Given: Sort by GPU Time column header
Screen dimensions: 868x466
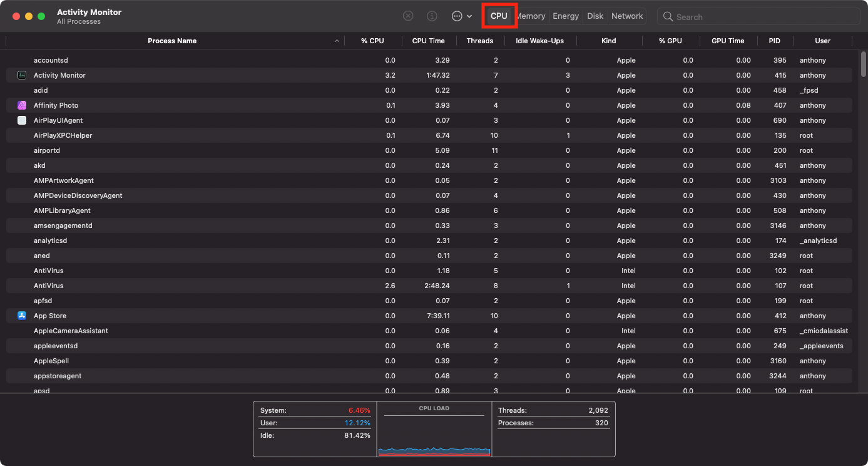Looking at the screenshot, I should click(728, 41).
